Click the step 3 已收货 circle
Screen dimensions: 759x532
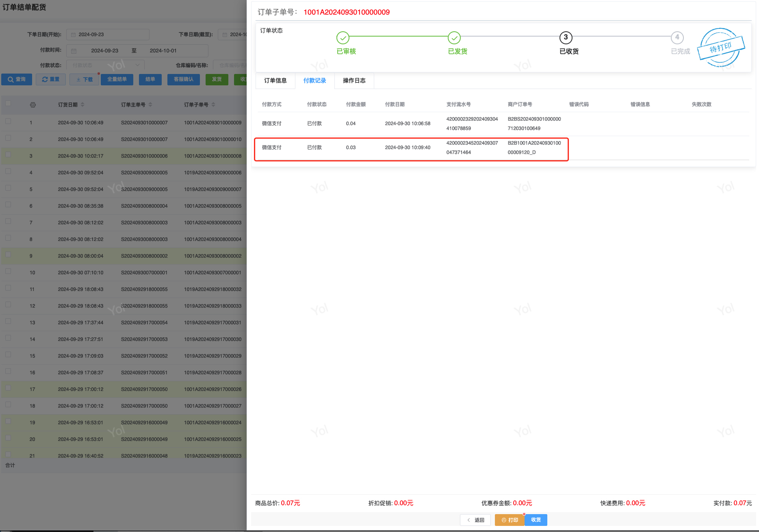566,38
